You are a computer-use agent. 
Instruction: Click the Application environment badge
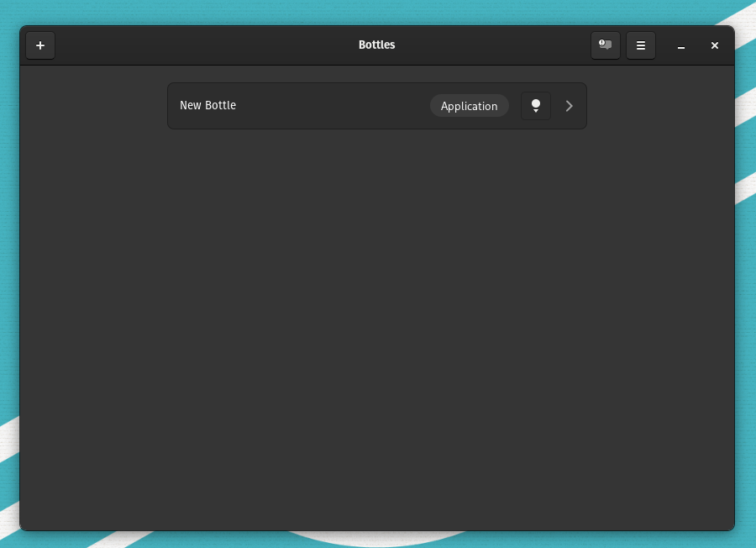click(x=469, y=106)
